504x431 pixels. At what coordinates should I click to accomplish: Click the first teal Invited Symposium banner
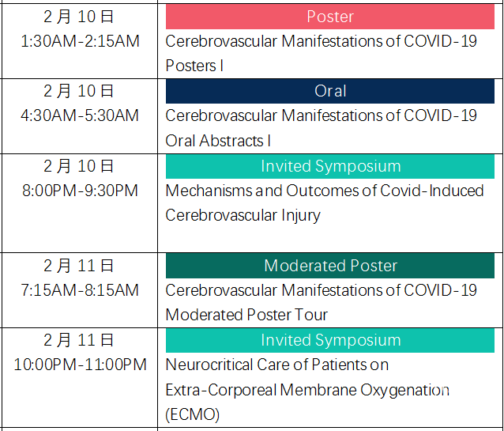coord(329,166)
